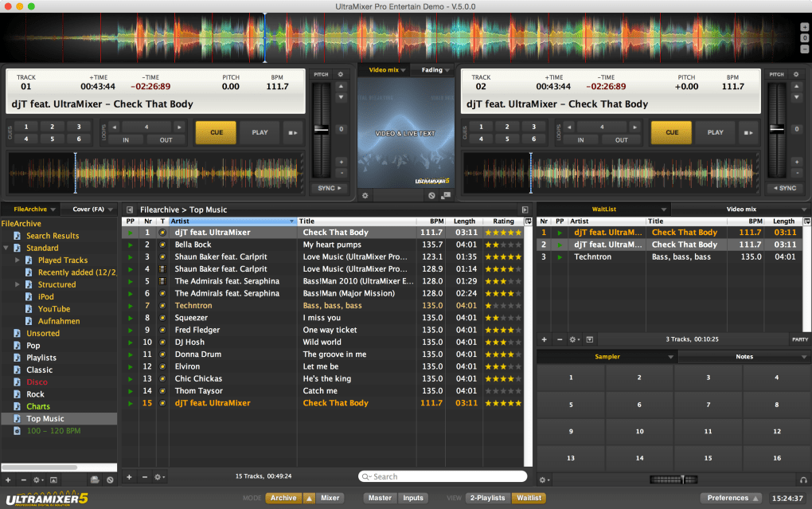Toggle Archive mode button

[x=283, y=498]
